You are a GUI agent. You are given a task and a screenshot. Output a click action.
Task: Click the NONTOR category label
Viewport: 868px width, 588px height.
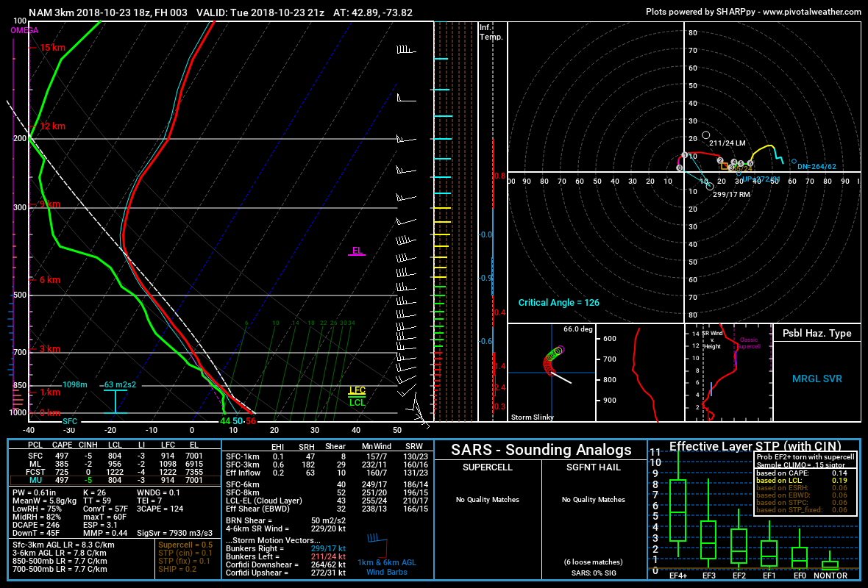830,576
